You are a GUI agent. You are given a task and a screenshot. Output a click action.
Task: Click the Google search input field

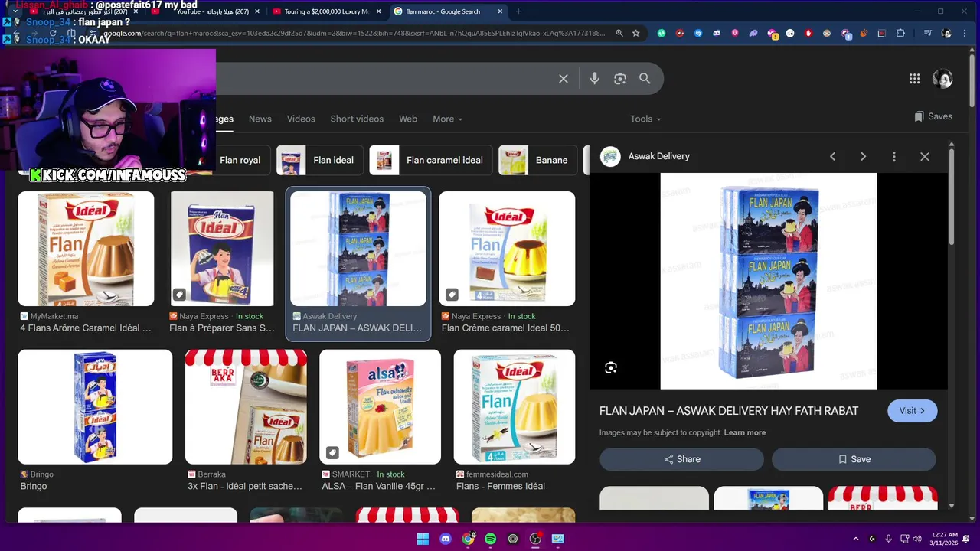click(383, 79)
